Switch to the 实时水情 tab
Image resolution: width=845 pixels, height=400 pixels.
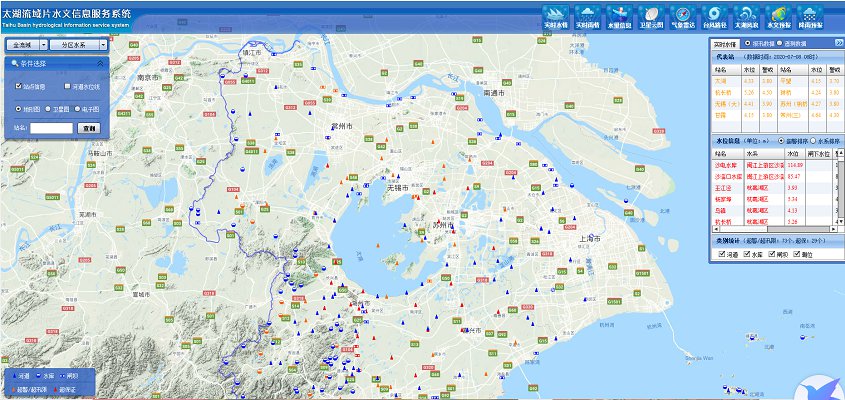point(724,44)
